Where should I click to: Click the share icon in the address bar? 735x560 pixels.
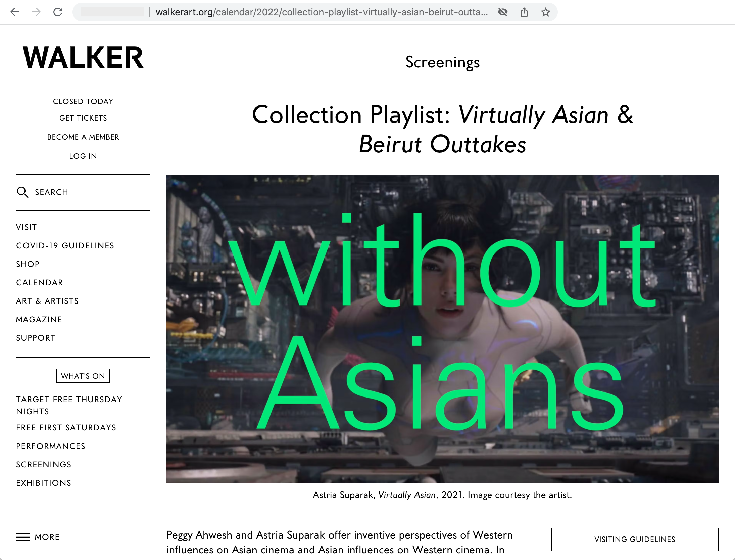pos(525,12)
